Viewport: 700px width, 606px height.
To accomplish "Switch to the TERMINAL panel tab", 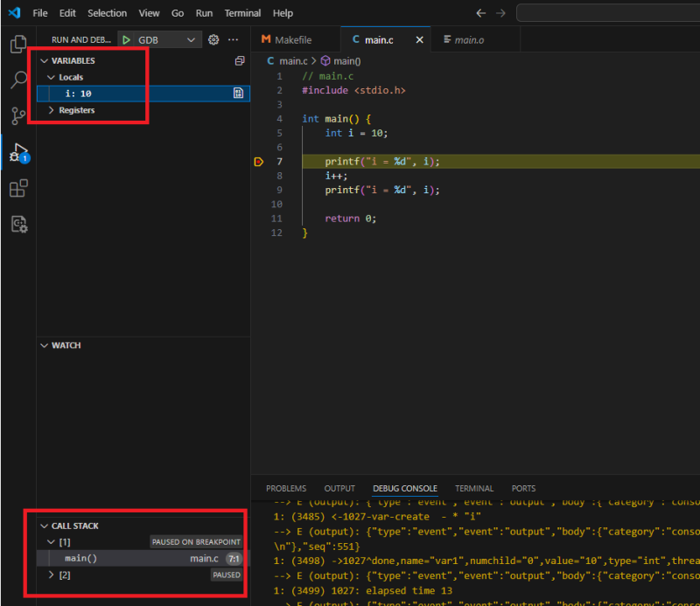I will [474, 489].
